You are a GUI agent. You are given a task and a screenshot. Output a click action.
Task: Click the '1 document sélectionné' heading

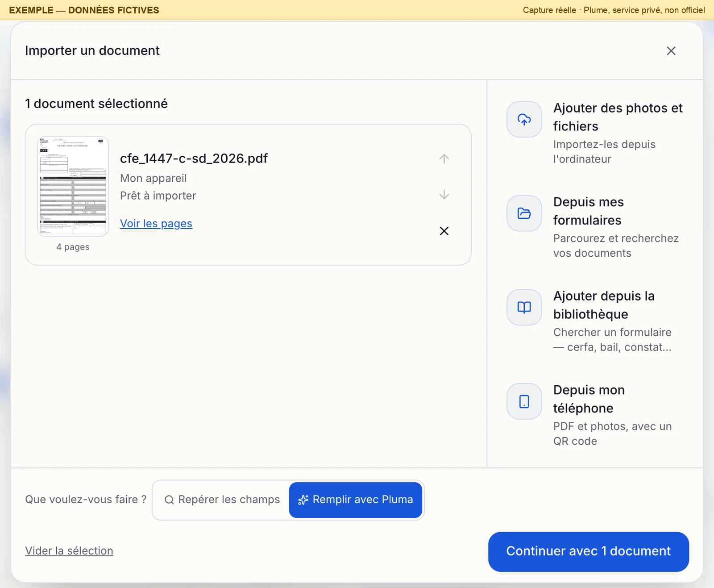pos(96,104)
